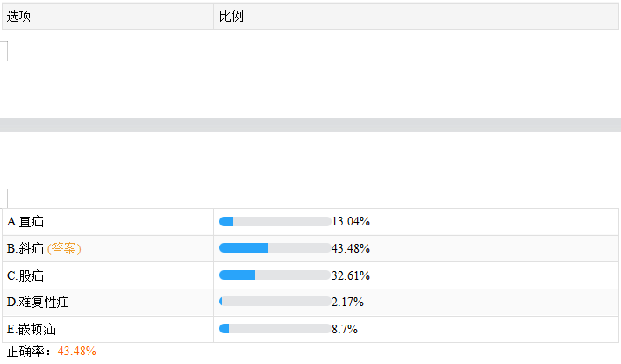Click the progress bar for E.嵌顿疝
The height and width of the screenshot is (364, 621).
tap(275, 329)
